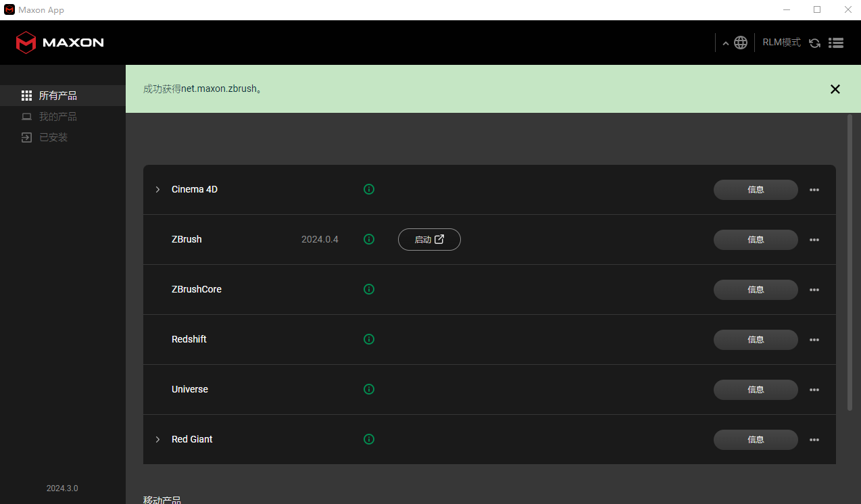Expand the Cinema 4D row
This screenshot has height=504, width=861.
[157, 189]
